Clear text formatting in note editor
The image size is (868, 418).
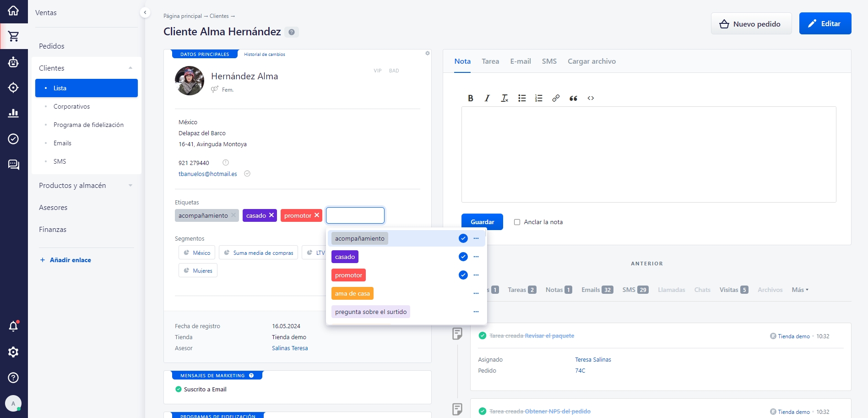[505, 98]
